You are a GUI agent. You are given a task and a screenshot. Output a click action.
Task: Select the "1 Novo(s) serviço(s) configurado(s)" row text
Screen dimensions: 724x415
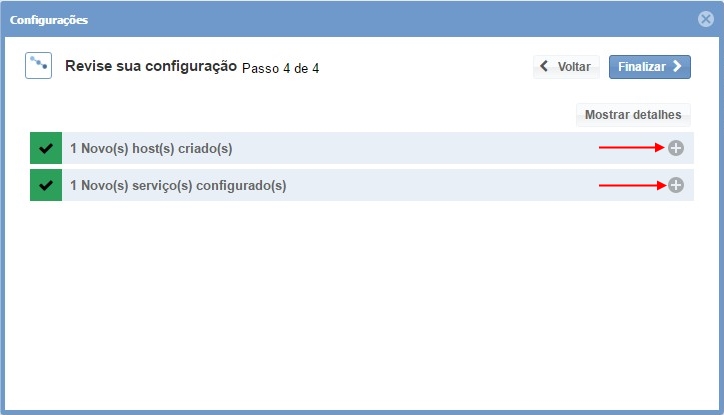point(178,185)
